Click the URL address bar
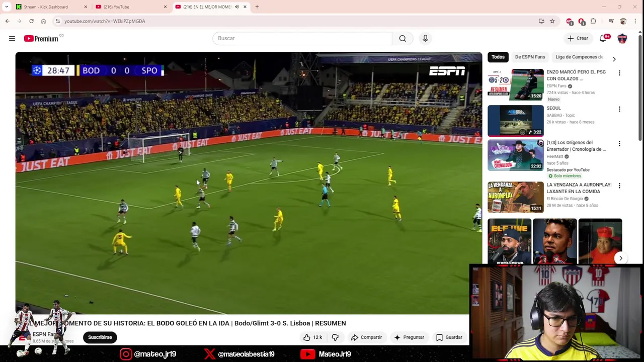This screenshot has height=362, width=644. pos(297,21)
